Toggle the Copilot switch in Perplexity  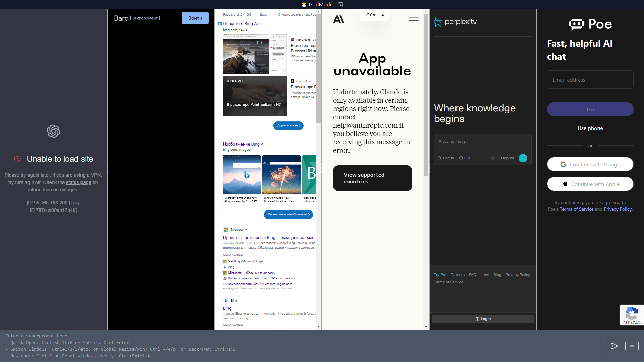pyautogui.click(x=494, y=158)
